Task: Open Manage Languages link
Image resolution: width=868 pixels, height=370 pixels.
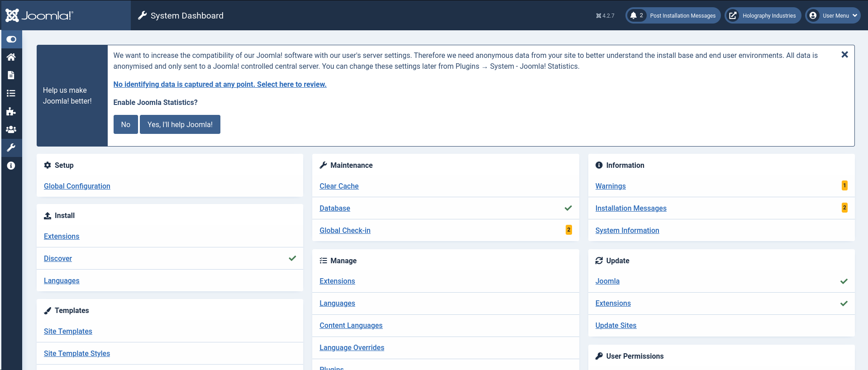Action: click(337, 303)
